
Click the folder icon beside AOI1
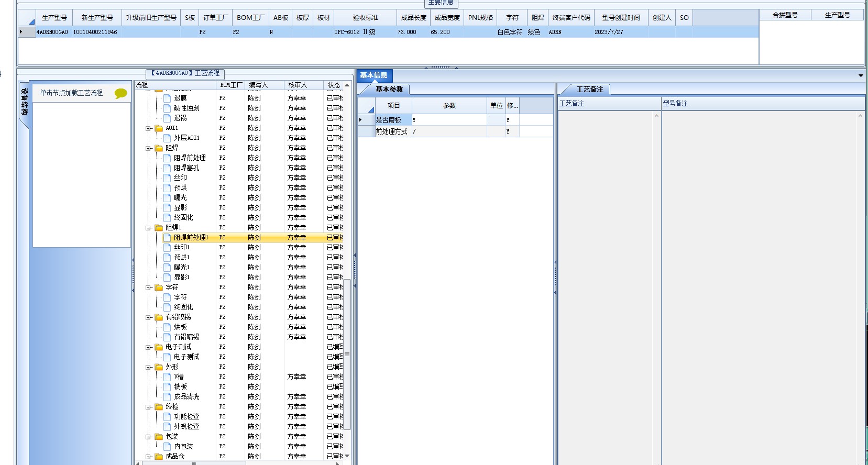click(x=159, y=128)
